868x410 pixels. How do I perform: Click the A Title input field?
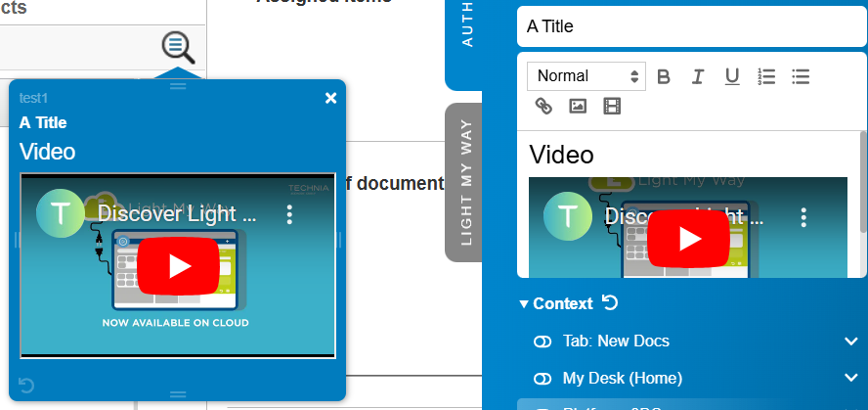[692, 26]
